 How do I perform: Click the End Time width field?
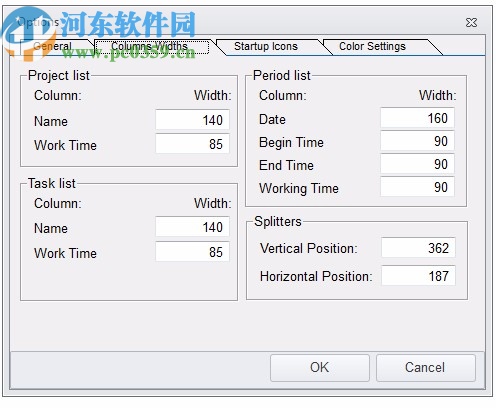(417, 164)
